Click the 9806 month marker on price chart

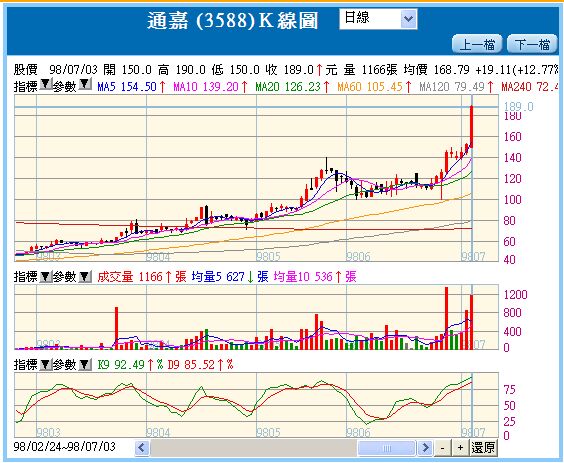[358, 257]
